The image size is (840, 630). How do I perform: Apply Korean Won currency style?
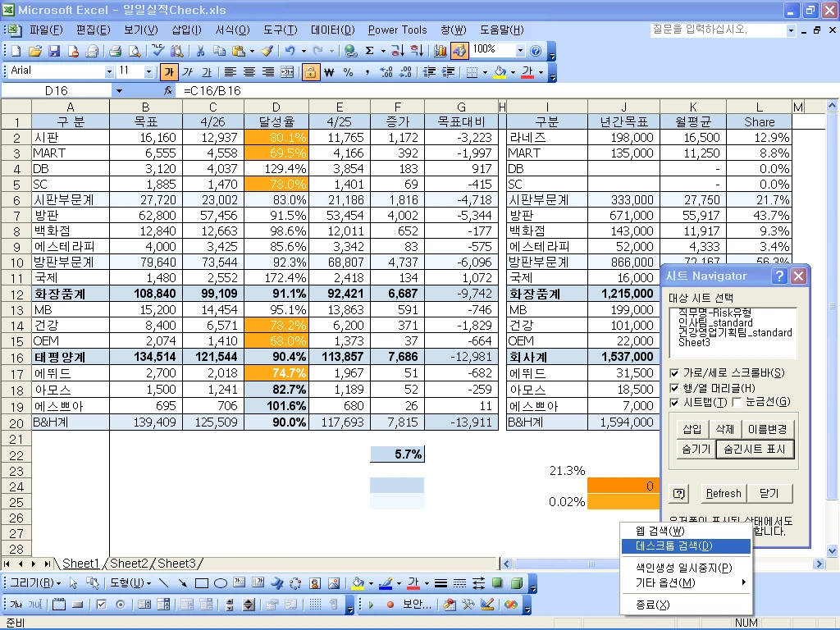tap(329, 72)
